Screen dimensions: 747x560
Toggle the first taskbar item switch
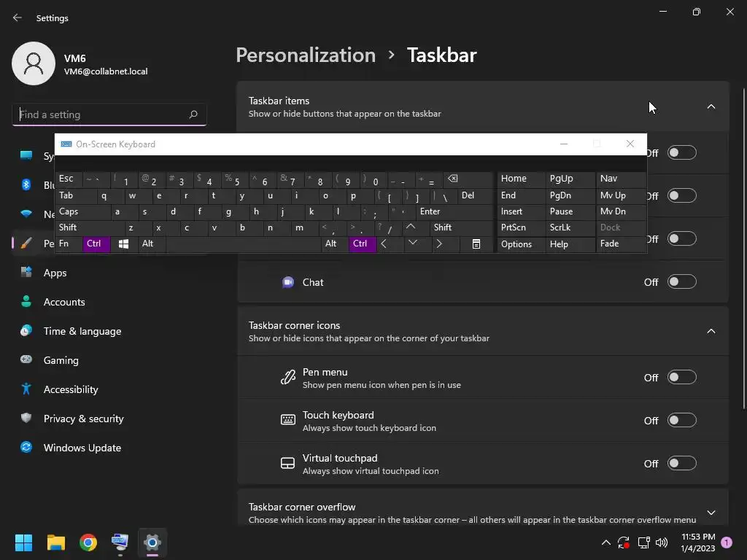(682, 153)
